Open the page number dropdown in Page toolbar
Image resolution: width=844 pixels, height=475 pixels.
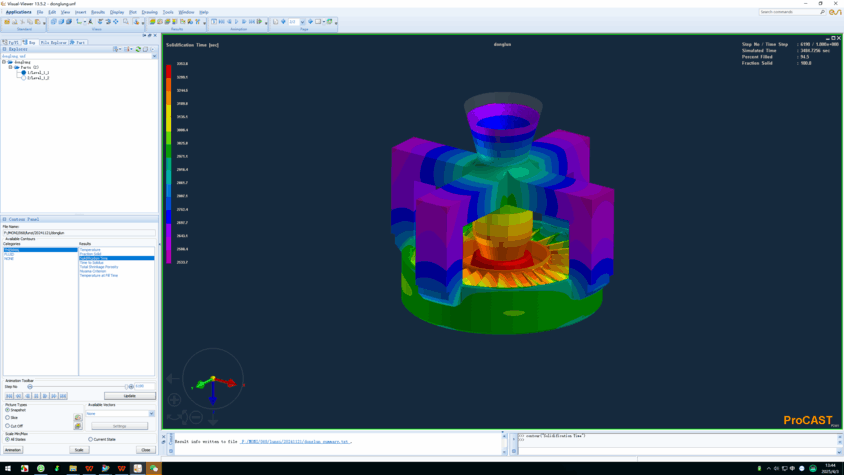(x=303, y=22)
